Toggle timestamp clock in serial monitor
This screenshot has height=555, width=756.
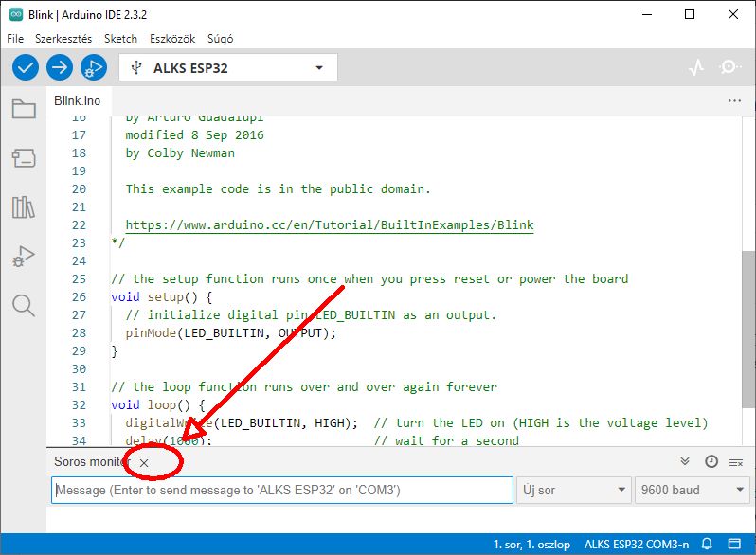[x=711, y=461]
